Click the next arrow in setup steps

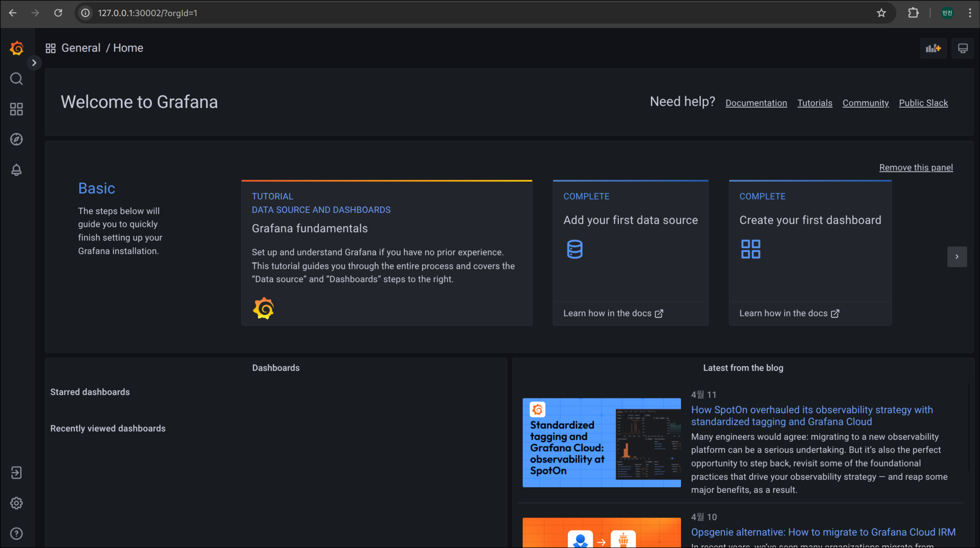pos(957,257)
